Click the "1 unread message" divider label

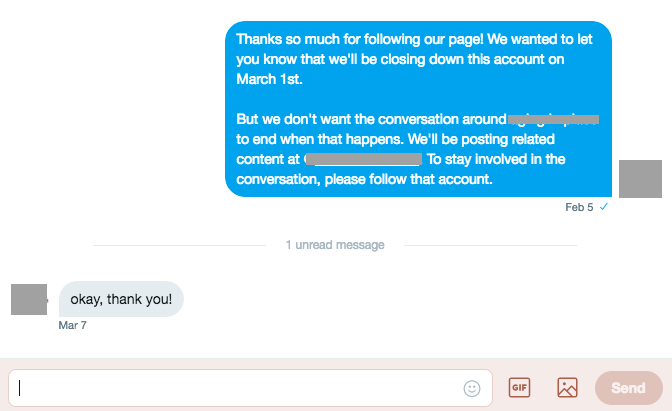(335, 245)
